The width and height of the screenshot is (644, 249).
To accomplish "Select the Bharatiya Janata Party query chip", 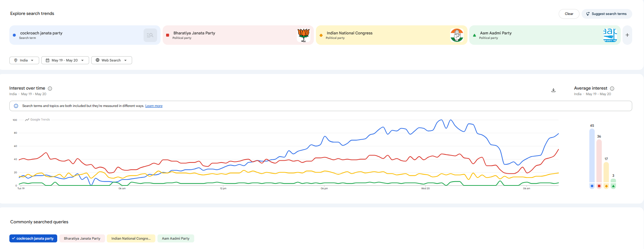I will [x=82, y=239].
